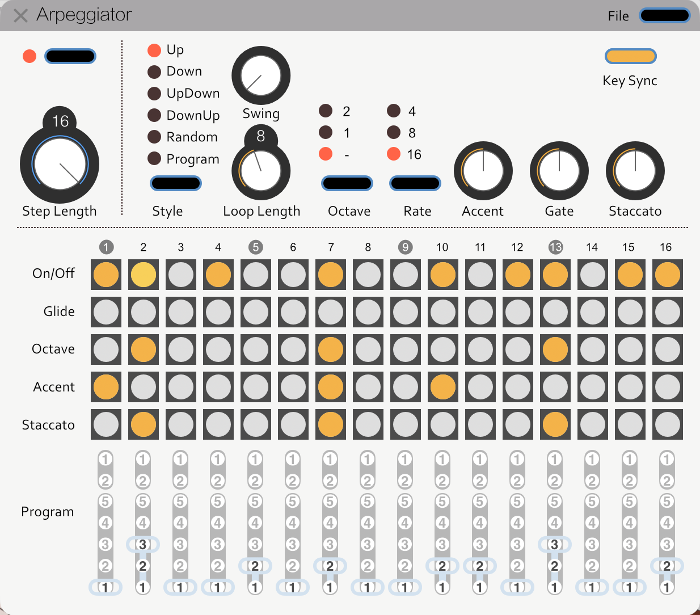Disable Octave pad on step 7

[331, 349]
